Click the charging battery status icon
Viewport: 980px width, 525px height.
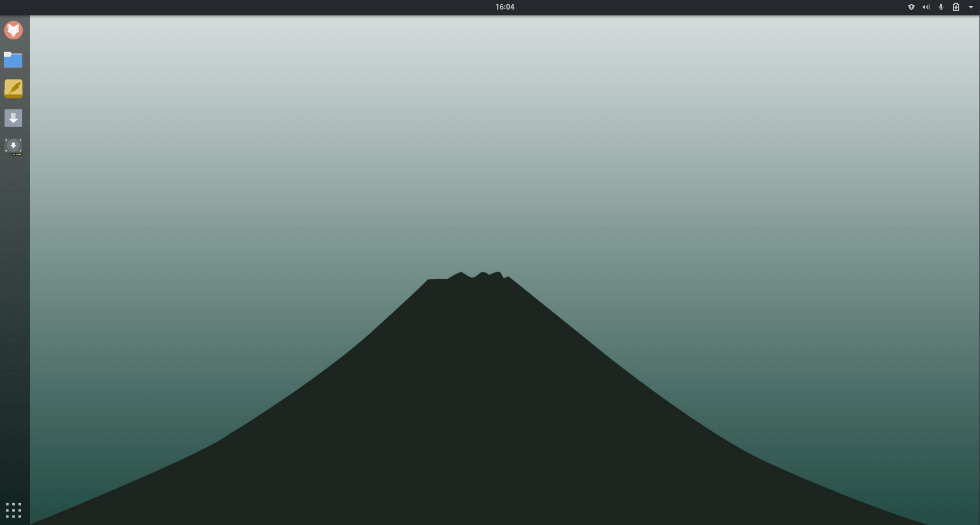(x=956, y=7)
